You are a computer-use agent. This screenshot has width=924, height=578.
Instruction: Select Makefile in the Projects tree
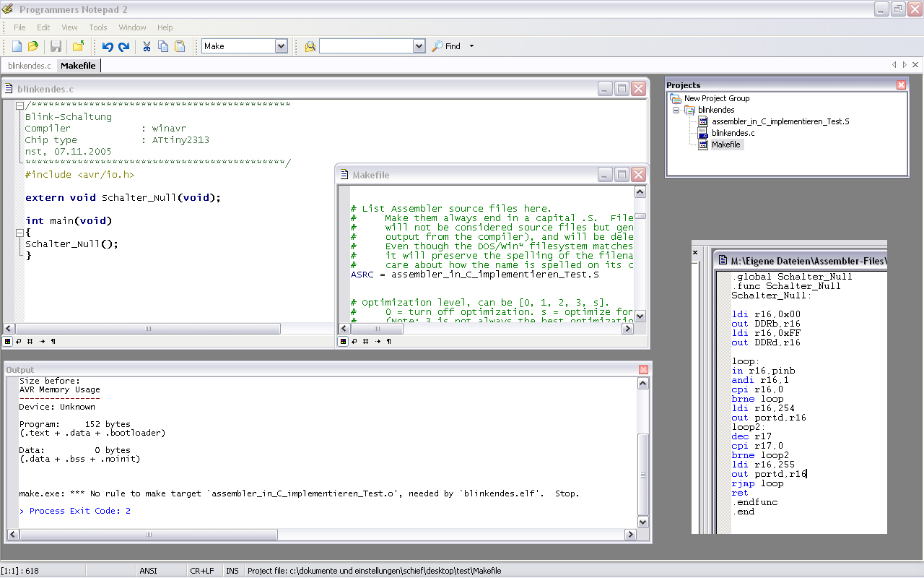pos(726,144)
